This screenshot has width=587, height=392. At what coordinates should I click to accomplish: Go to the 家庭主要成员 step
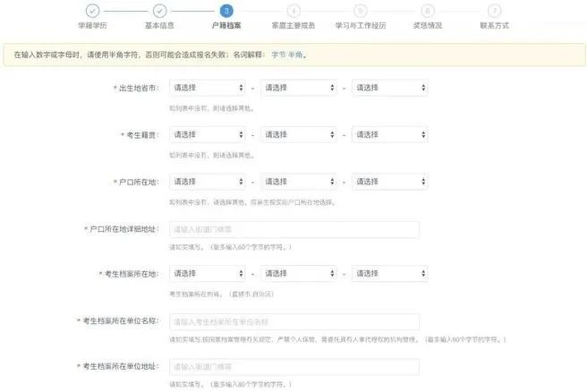pyautogui.click(x=293, y=25)
